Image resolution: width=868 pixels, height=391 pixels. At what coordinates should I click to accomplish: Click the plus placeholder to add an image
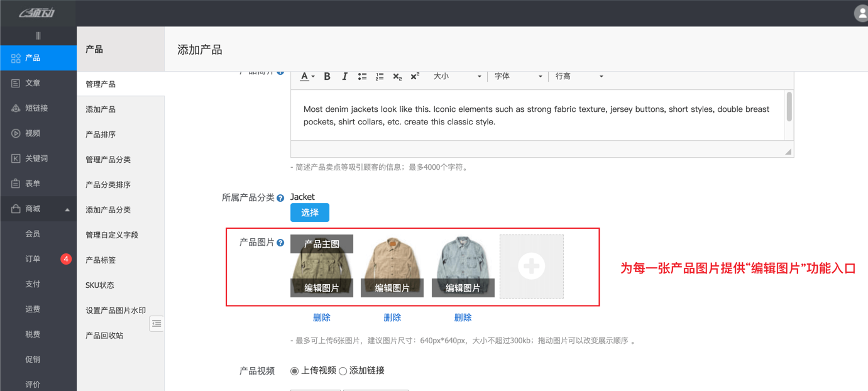click(x=531, y=266)
